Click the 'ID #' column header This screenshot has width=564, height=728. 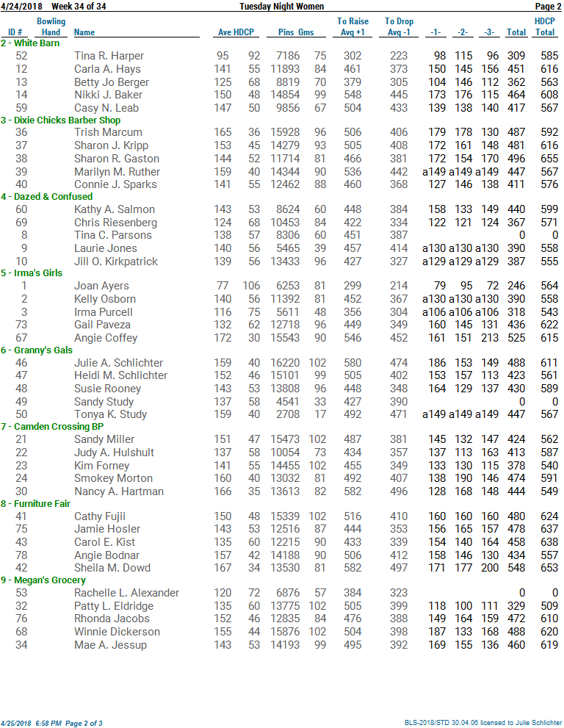[x=15, y=32]
